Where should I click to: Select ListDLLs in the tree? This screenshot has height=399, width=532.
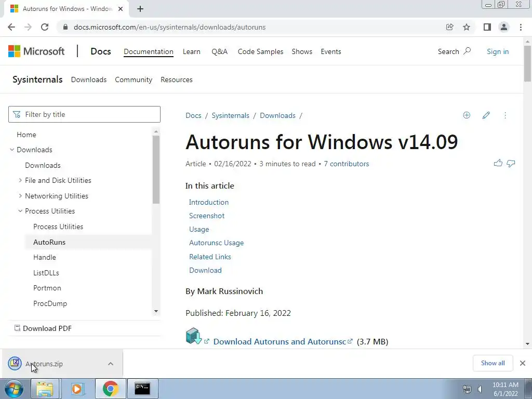point(46,273)
